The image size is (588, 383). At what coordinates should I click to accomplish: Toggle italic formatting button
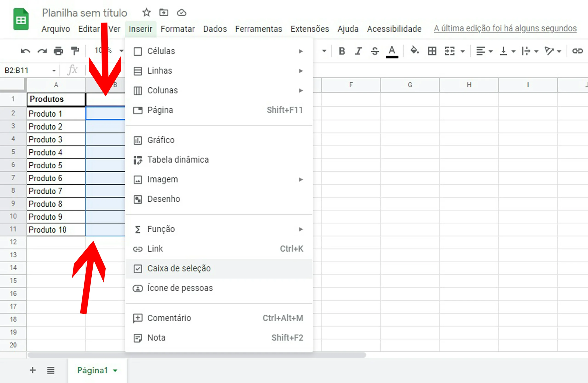[359, 51]
